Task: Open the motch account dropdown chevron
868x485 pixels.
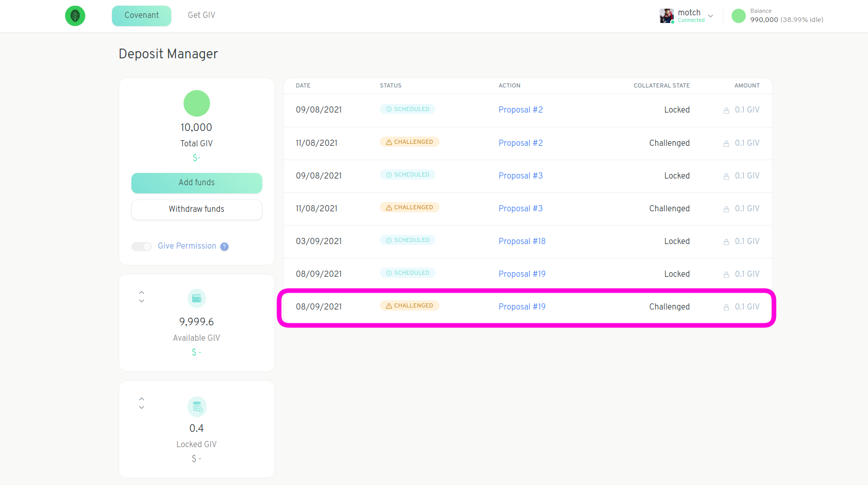Action: click(x=711, y=16)
